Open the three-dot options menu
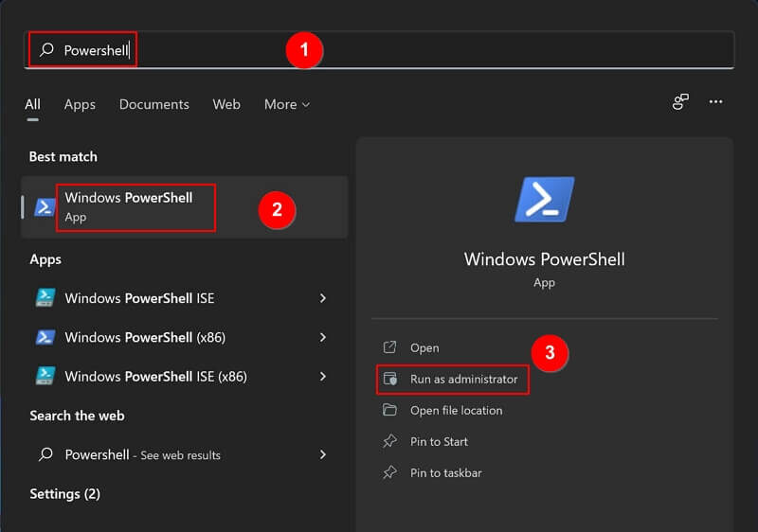 [715, 102]
